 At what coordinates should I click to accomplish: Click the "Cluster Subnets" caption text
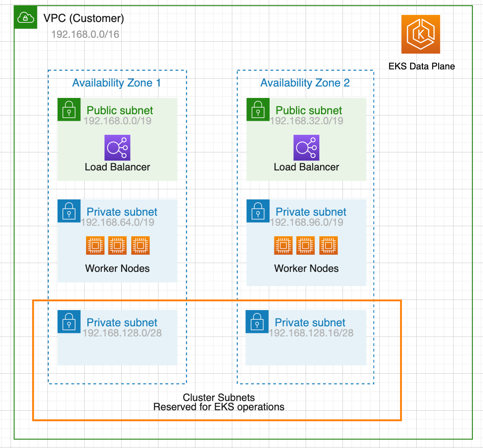pyautogui.click(x=219, y=397)
